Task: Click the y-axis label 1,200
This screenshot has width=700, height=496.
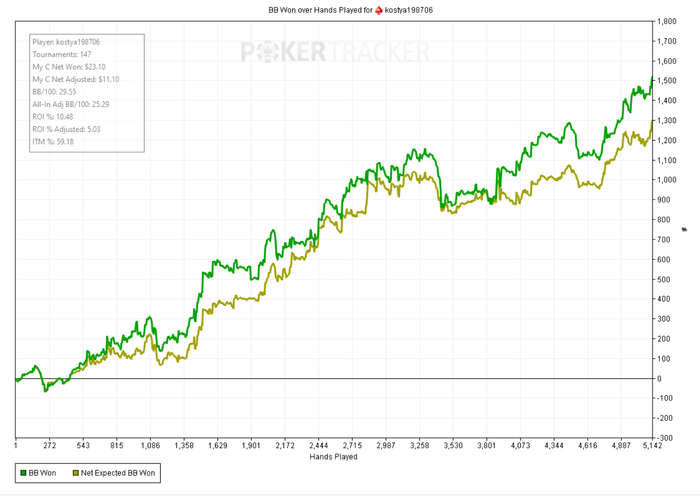Action: (x=667, y=140)
